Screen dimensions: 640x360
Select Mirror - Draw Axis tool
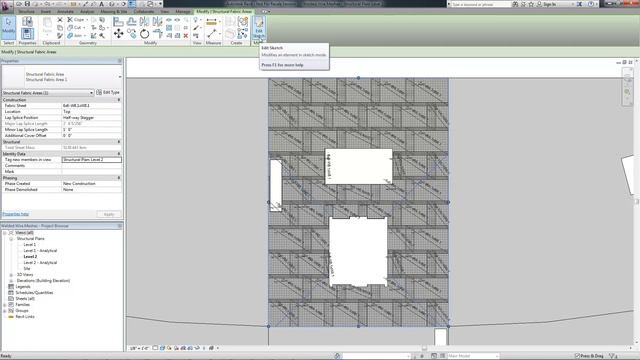157,21
